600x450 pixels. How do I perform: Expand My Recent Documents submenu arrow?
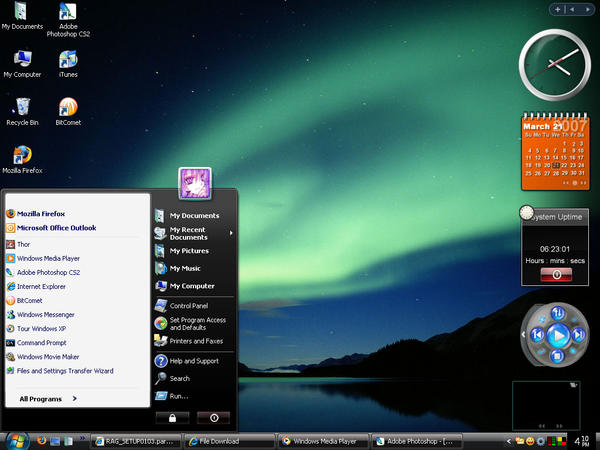pyautogui.click(x=231, y=233)
